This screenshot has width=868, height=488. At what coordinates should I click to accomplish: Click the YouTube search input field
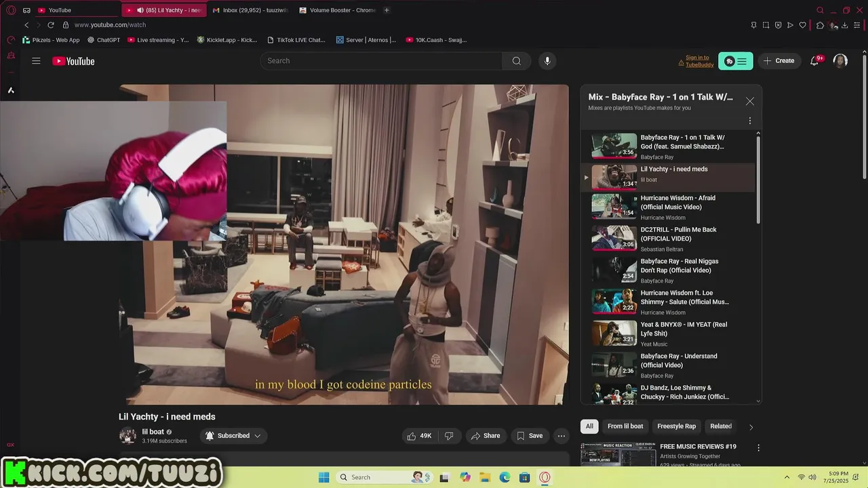[x=381, y=61]
